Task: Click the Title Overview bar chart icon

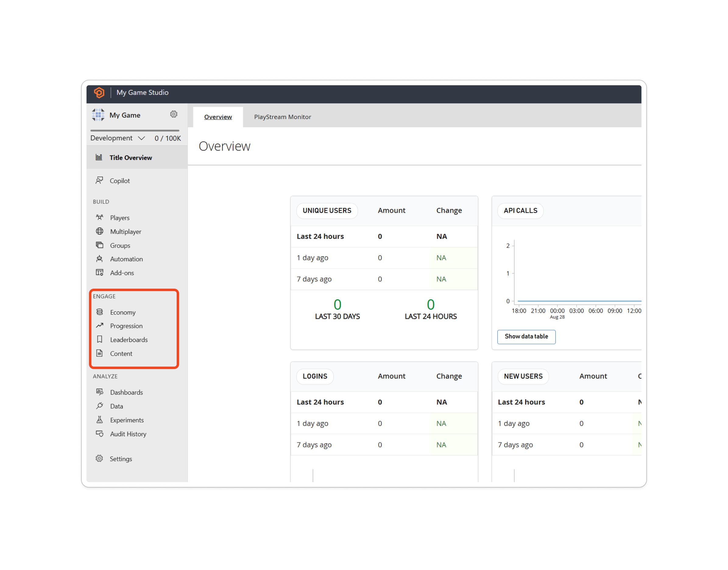Action: (99, 157)
